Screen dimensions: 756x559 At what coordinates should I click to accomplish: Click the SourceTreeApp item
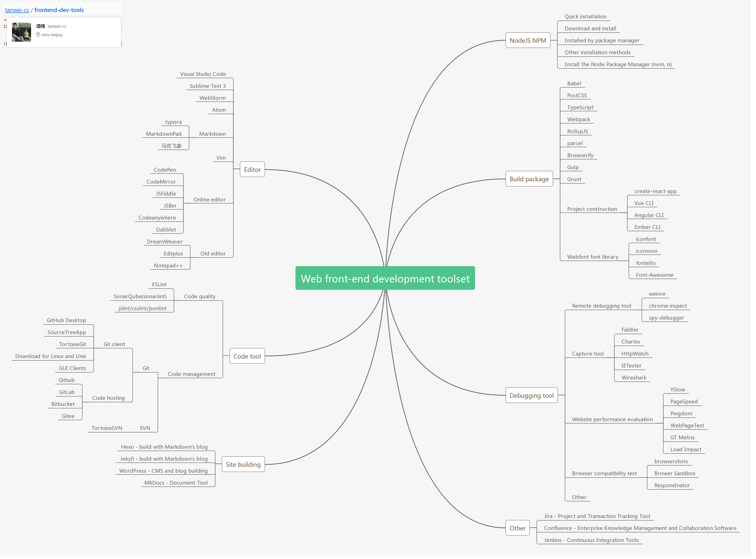tap(67, 334)
